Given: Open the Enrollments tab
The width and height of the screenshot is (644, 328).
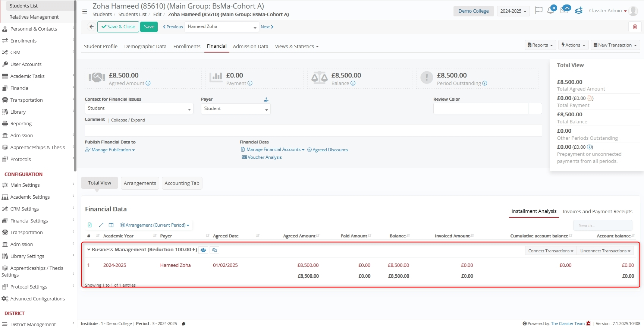Looking at the screenshot, I should (187, 47).
